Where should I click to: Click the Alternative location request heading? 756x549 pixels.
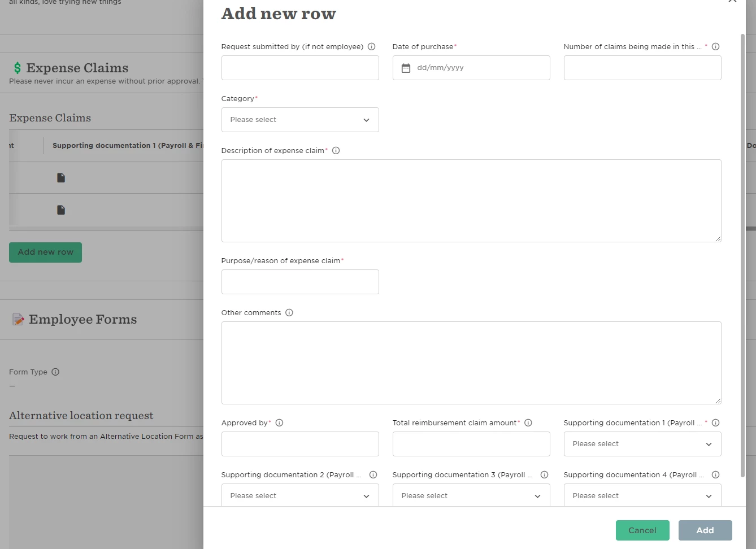(81, 416)
